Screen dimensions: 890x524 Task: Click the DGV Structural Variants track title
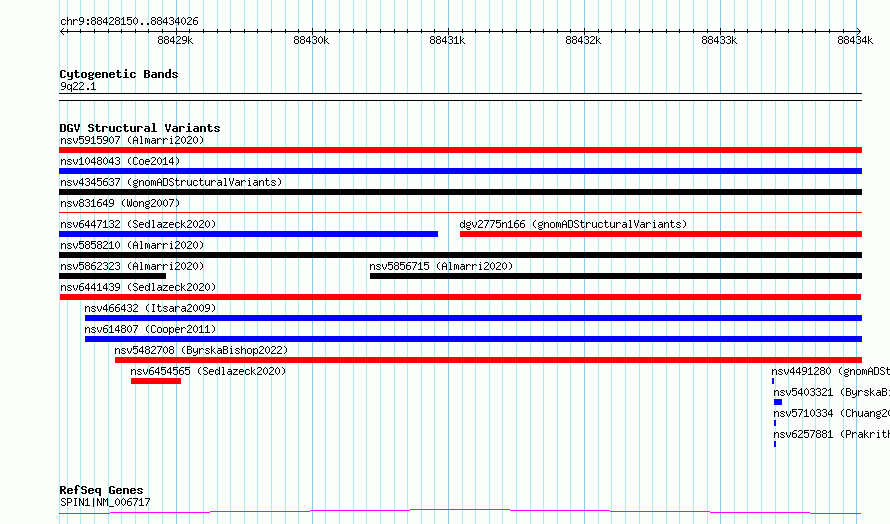(140, 128)
